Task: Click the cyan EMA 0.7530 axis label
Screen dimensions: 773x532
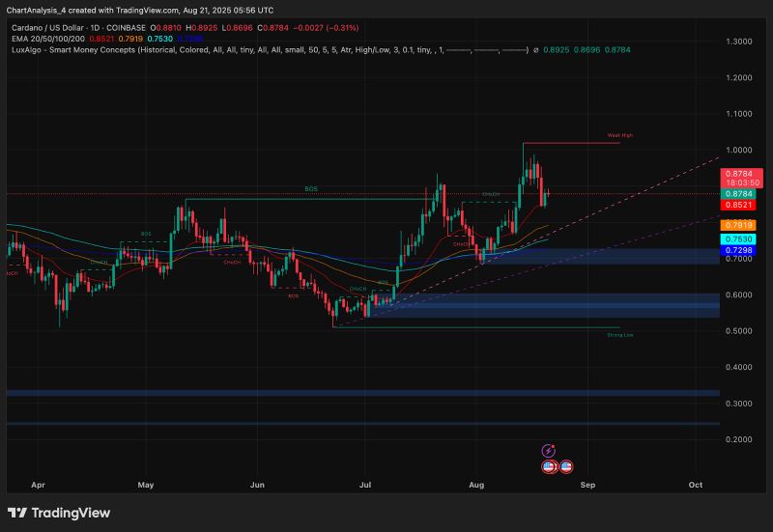Action: [x=743, y=238]
